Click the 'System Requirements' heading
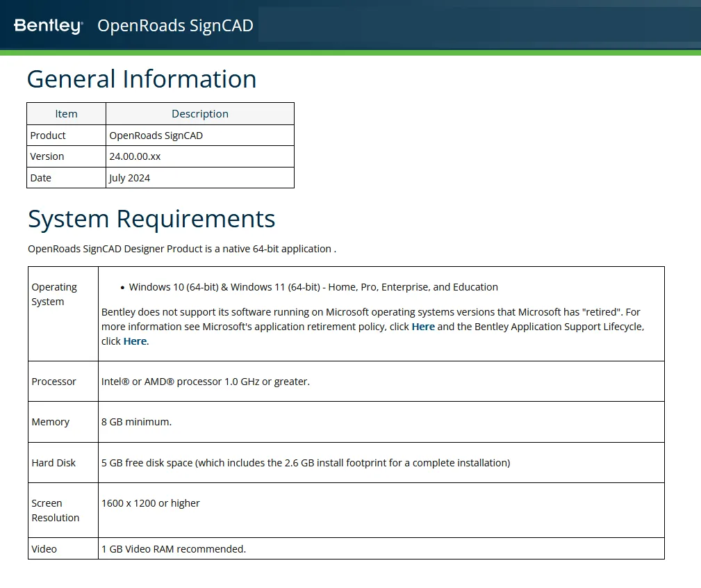Viewport: 701px width, 588px height. coord(151,219)
